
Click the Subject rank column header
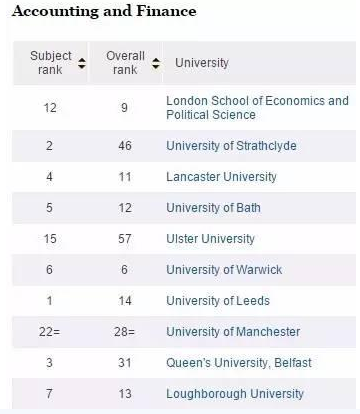pos(51,63)
